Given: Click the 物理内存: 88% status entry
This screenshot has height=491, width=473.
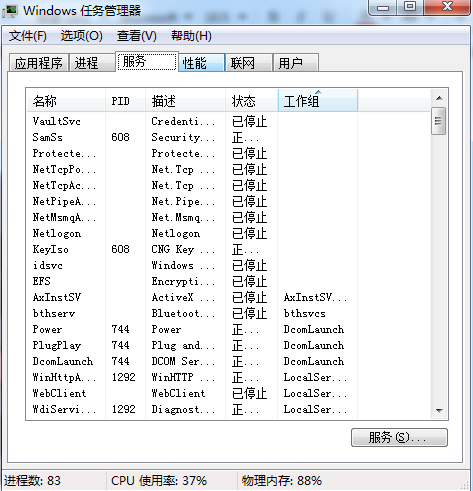Looking at the screenshot, I should tap(282, 481).
